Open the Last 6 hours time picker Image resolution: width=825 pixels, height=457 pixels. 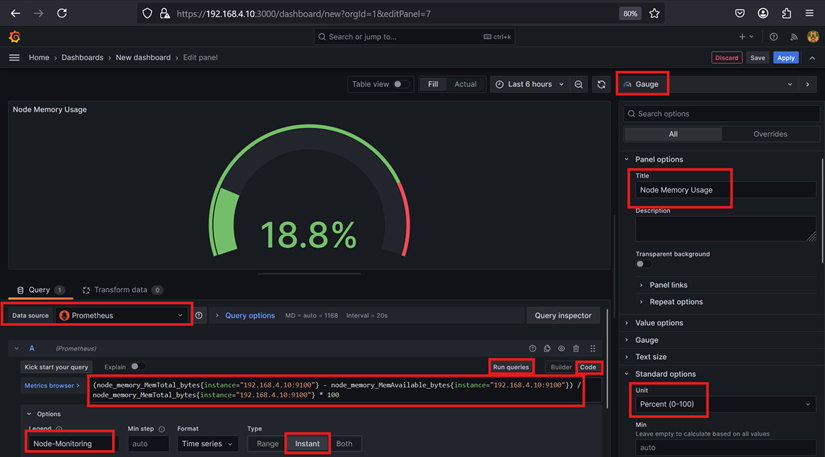point(530,84)
